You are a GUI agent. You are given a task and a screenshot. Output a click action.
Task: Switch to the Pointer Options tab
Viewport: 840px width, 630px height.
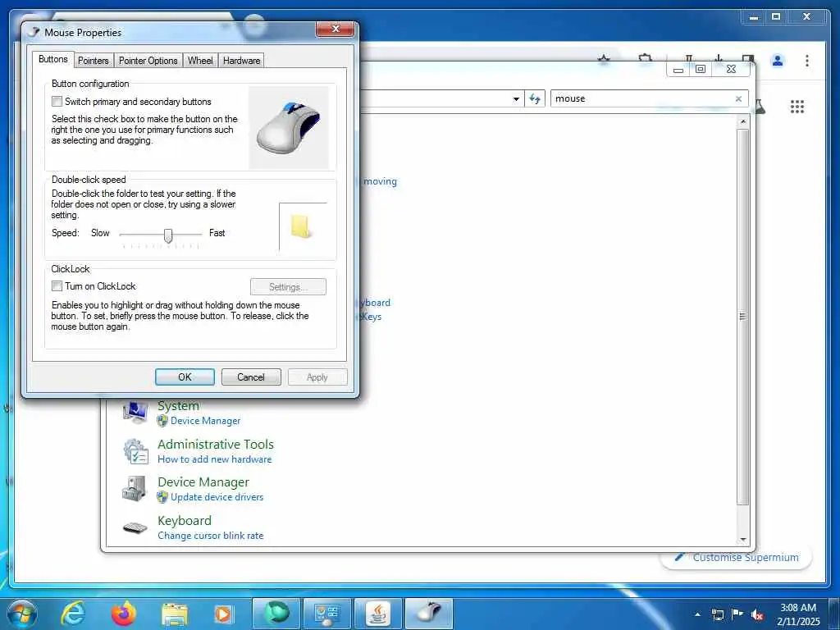(148, 61)
